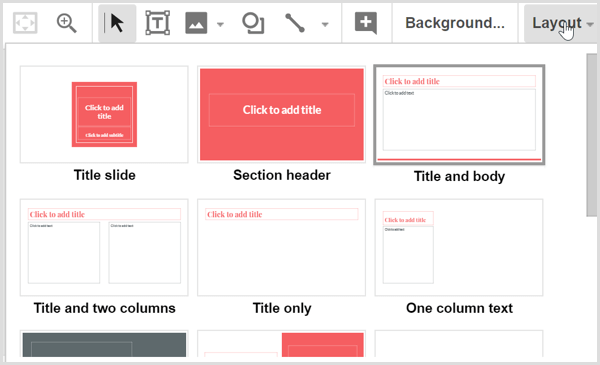Screen dimensions: 600x365
Task: Select the half-red split layout thumbnail
Action: 282,344
